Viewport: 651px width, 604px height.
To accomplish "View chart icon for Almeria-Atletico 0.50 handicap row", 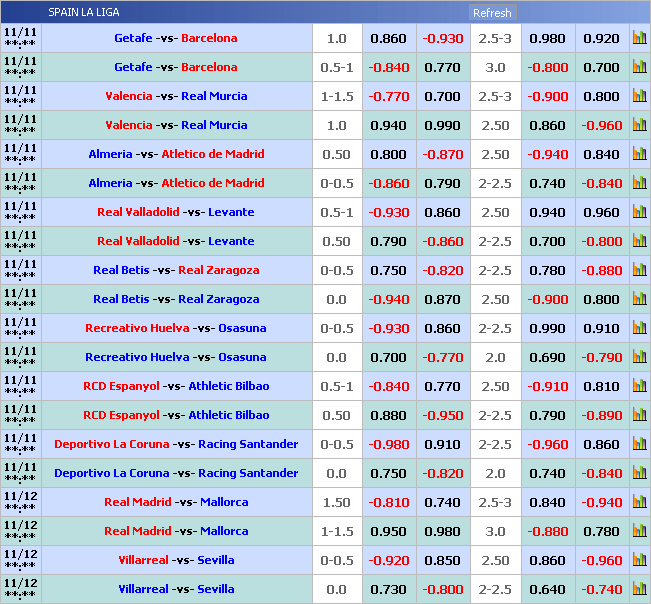I will click(x=639, y=154).
